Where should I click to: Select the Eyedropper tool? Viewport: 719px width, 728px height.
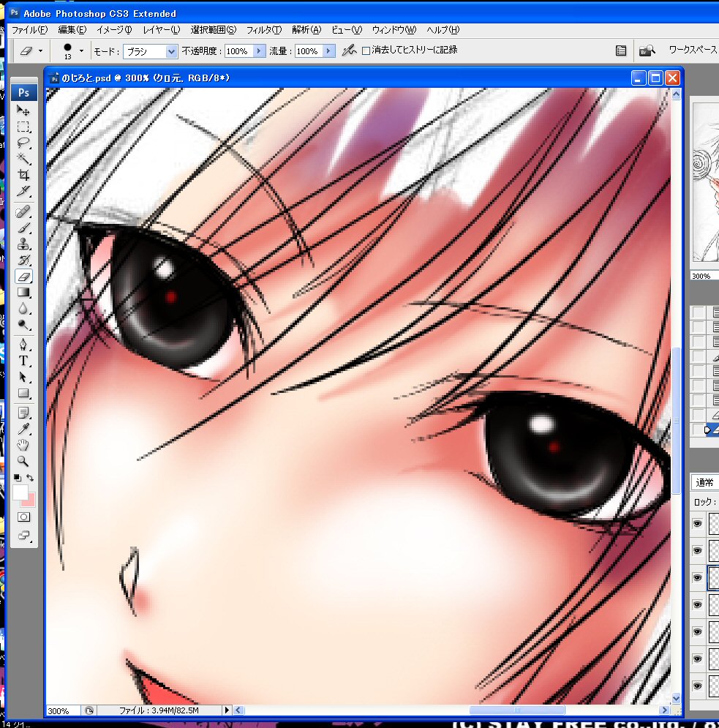tap(23, 429)
